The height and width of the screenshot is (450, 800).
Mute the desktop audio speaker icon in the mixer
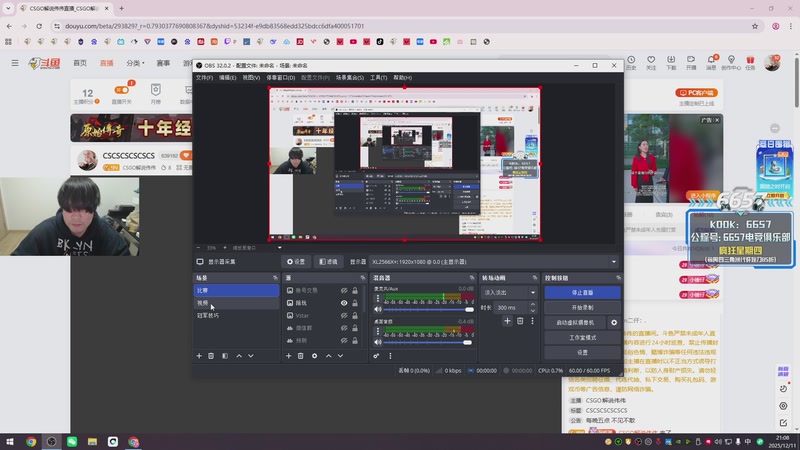[378, 342]
